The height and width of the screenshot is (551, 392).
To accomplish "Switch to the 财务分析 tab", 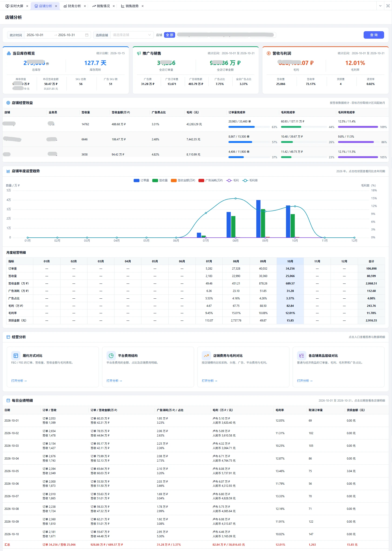I will tap(72, 6).
